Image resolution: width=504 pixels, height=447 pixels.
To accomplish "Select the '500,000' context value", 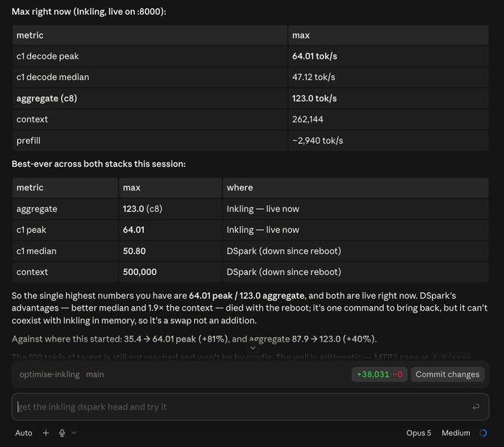I will pyautogui.click(x=139, y=272).
